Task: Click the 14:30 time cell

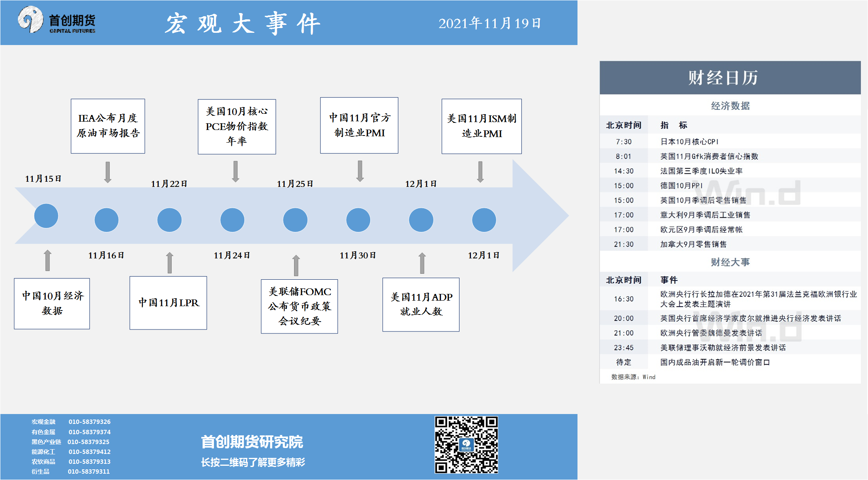Action: point(624,171)
